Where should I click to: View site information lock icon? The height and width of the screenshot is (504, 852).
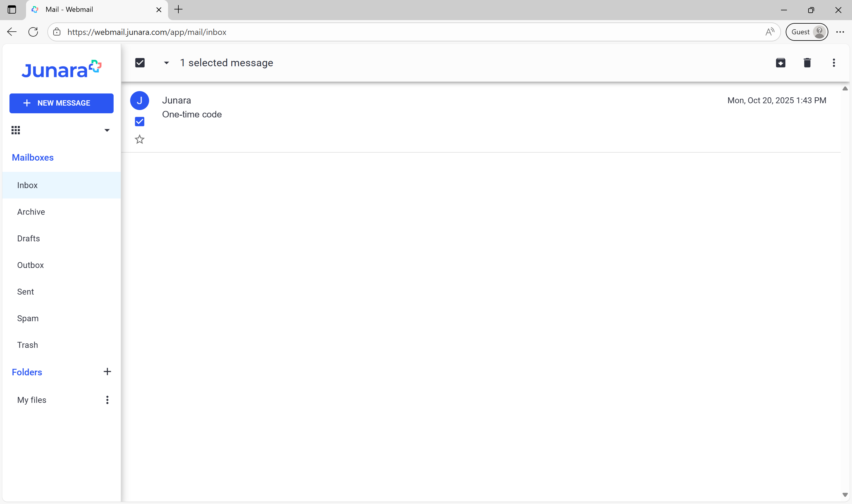(x=57, y=32)
